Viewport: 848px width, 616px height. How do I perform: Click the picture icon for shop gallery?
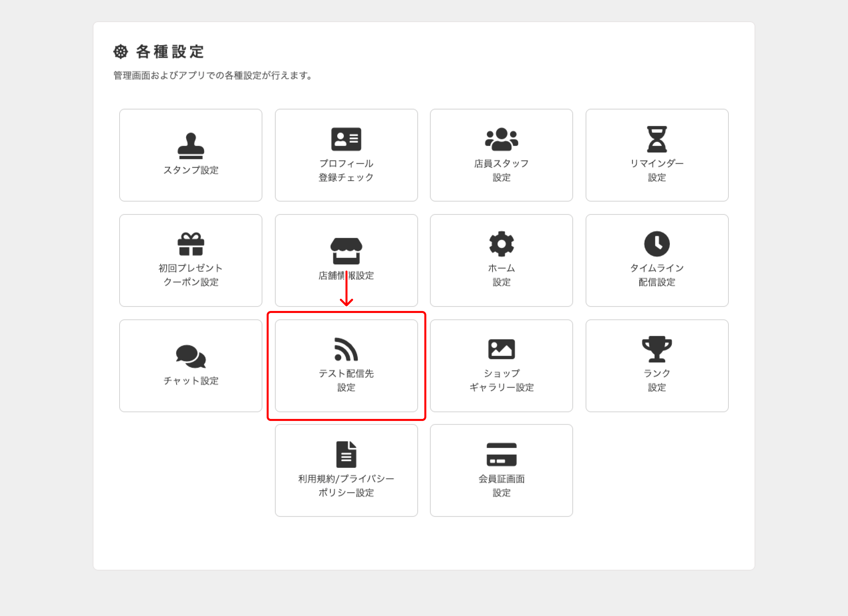click(502, 349)
